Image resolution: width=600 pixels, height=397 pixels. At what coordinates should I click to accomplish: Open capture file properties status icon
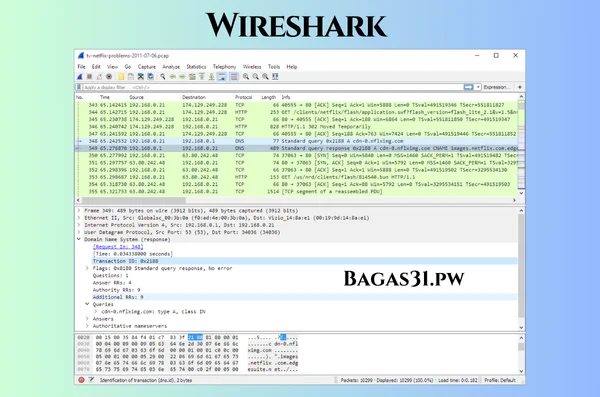[x=91, y=380]
